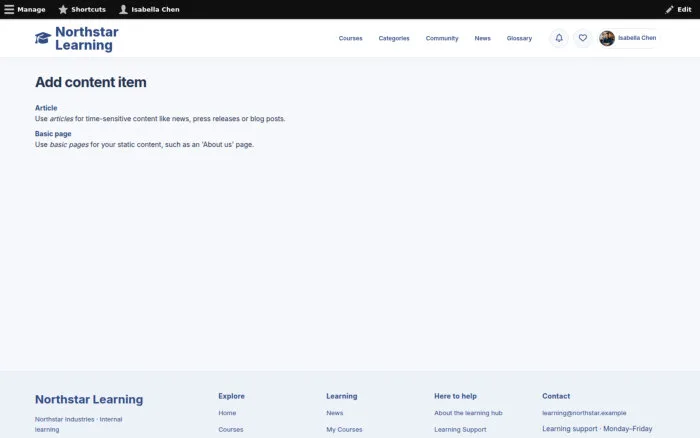Click the footer Contact heading

[x=556, y=396]
